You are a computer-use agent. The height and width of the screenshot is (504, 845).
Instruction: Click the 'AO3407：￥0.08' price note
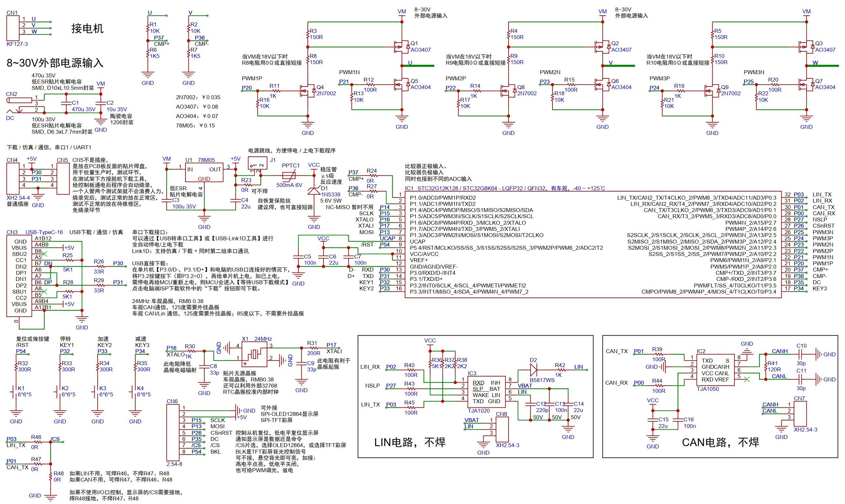click(197, 107)
